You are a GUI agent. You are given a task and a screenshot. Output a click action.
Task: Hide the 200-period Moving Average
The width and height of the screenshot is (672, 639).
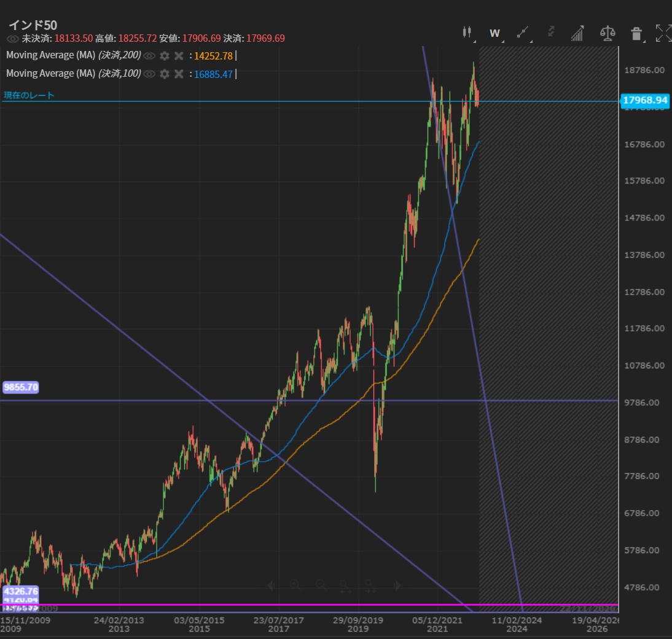[x=149, y=56]
